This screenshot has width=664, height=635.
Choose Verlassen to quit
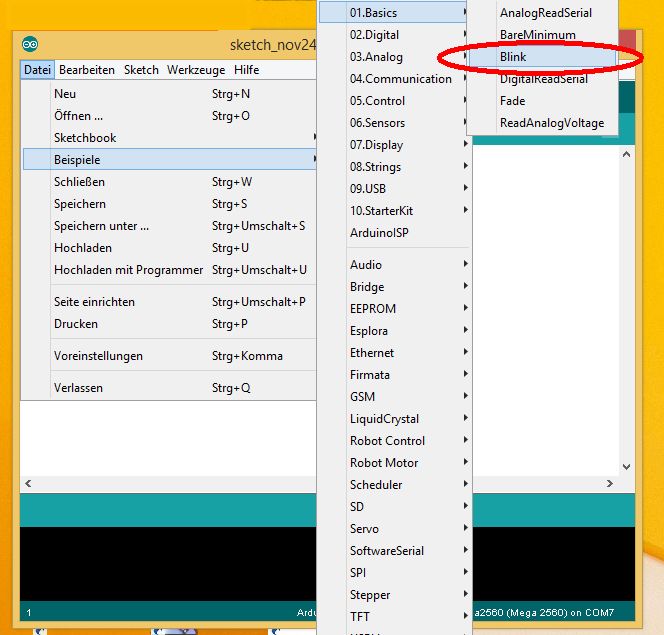pos(169,388)
